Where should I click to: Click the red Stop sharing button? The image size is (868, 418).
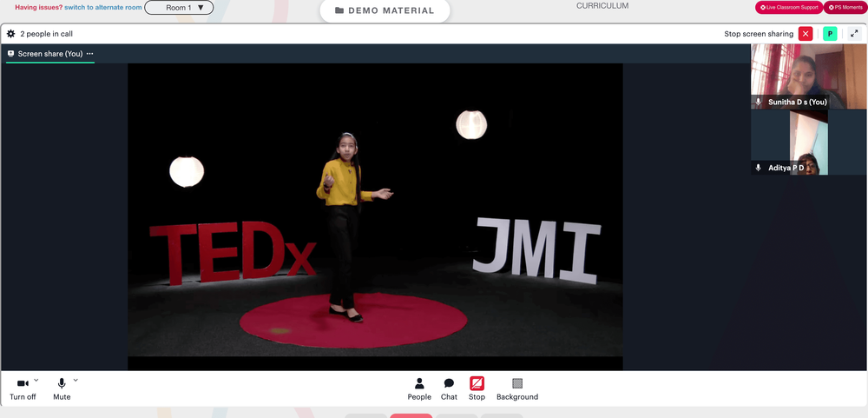[477, 388]
